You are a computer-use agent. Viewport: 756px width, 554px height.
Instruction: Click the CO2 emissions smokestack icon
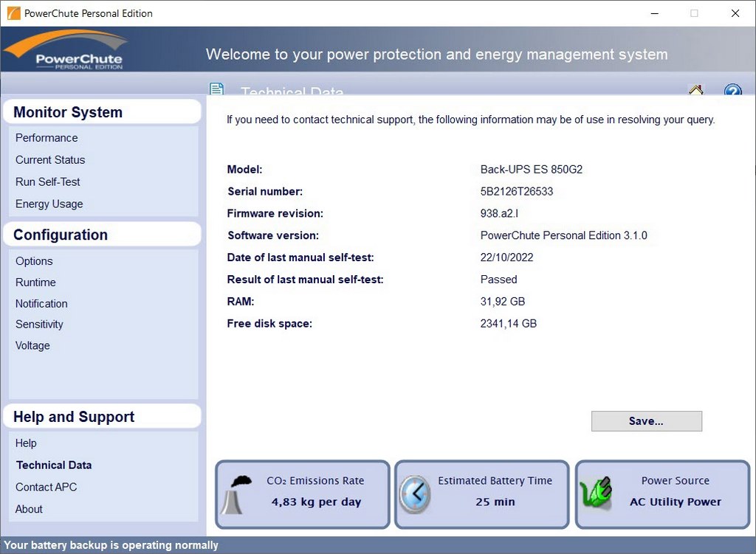pos(237,494)
